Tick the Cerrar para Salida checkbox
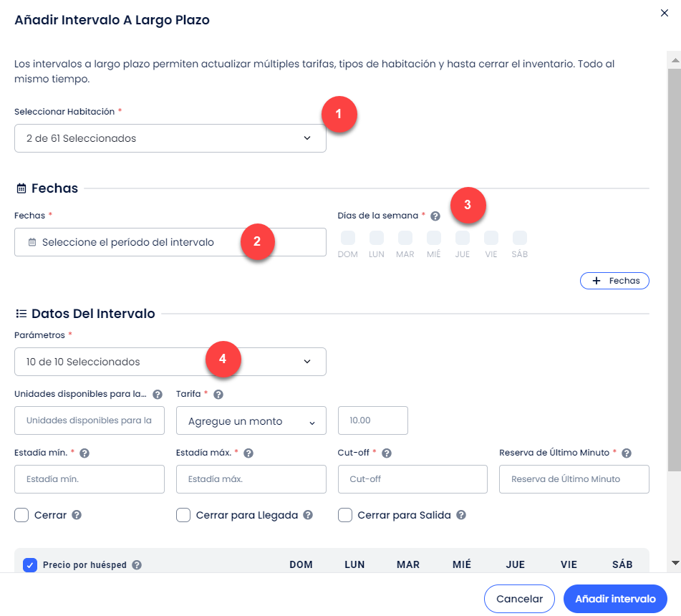The width and height of the screenshot is (681, 616). click(x=345, y=515)
